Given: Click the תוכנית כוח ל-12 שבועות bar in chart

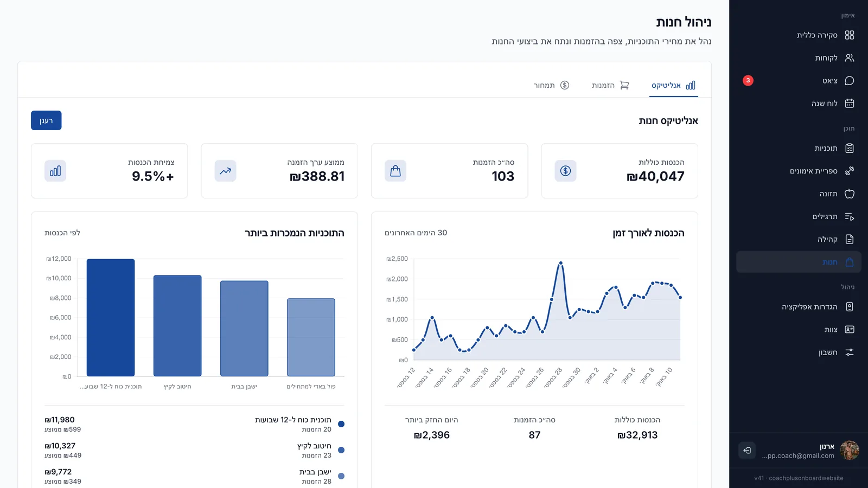Looking at the screenshot, I should click(111, 318).
